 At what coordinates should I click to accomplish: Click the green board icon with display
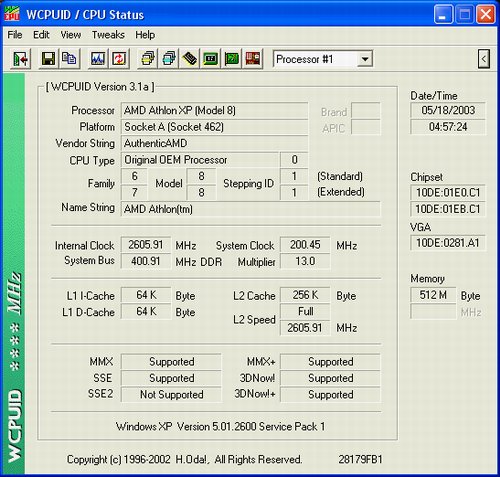pos(211,59)
